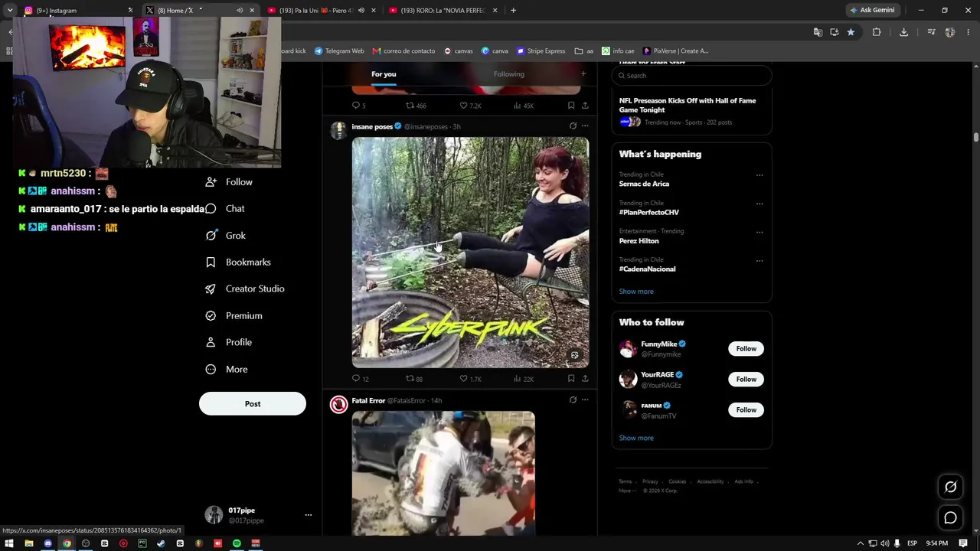Click the Profile person icon
Image resolution: width=980 pixels, height=551 pixels.
(x=211, y=342)
